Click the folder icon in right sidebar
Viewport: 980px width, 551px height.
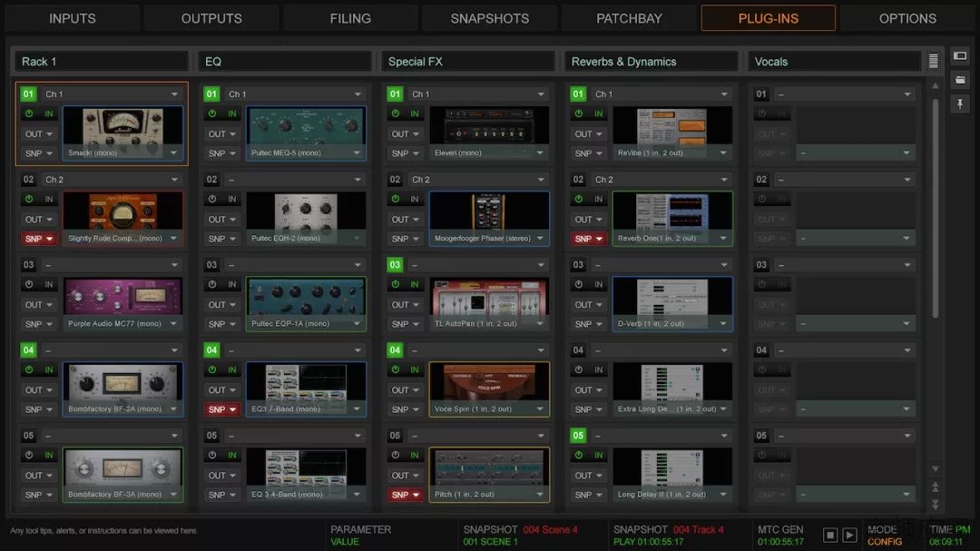960,80
